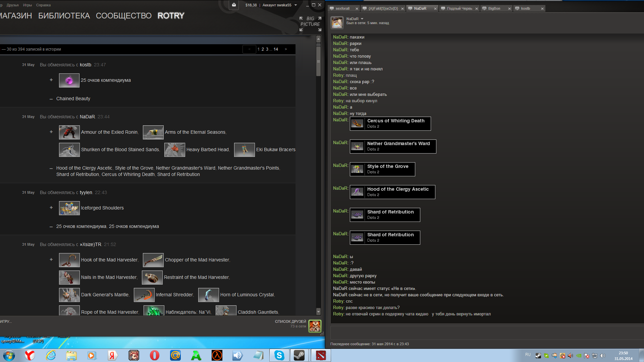Click the chat message input field
The height and width of the screenshot is (362, 644).
click(x=486, y=333)
